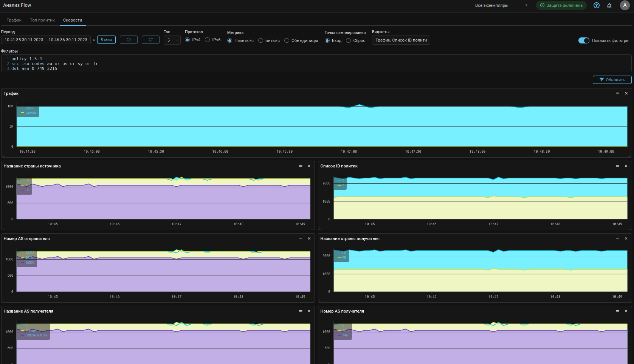Image resolution: width=634 pixels, height=364 pixels.
Task: Select the Сброс sampling point
Action: (349, 40)
